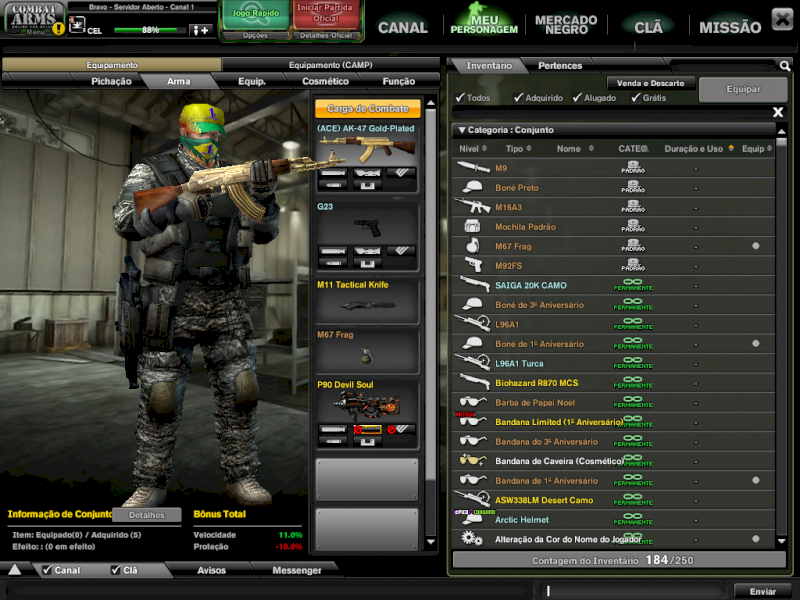Sort by the Nome column arrow
This screenshot has height=600, width=800.
click(591, 148)
